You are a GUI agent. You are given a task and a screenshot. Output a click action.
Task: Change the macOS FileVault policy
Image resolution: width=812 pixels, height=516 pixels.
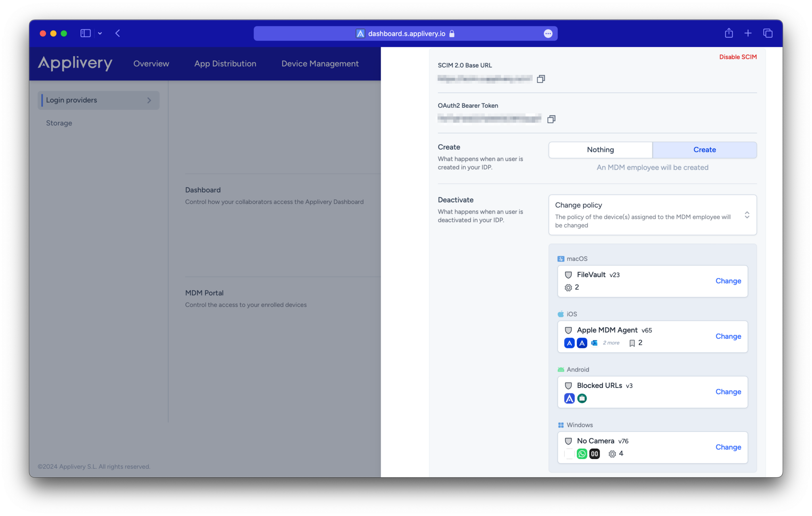728,281
